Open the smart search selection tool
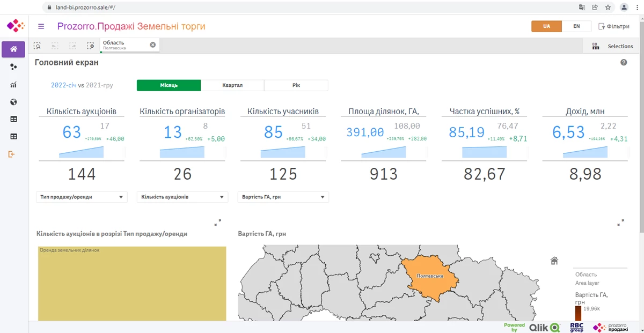 [37, 46]
